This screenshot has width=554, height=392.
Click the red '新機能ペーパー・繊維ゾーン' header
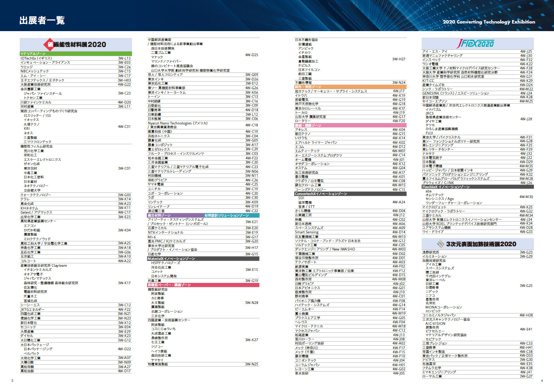click(x=203, y=285)
